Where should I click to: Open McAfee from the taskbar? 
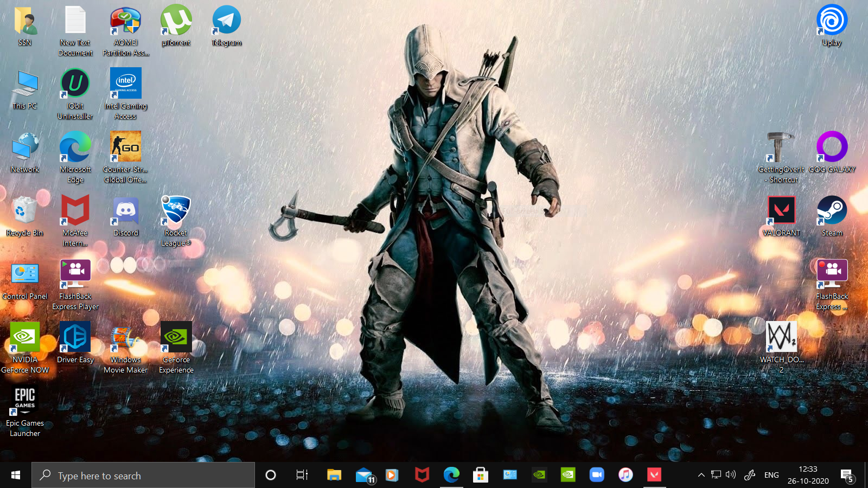tap(422, 475)
